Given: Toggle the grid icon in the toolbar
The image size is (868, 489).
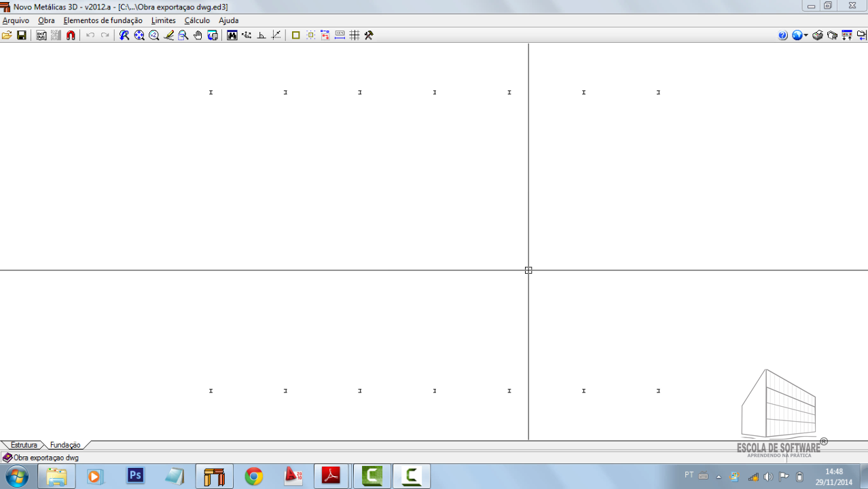Looking at the screenshot, I should (355, 35).
